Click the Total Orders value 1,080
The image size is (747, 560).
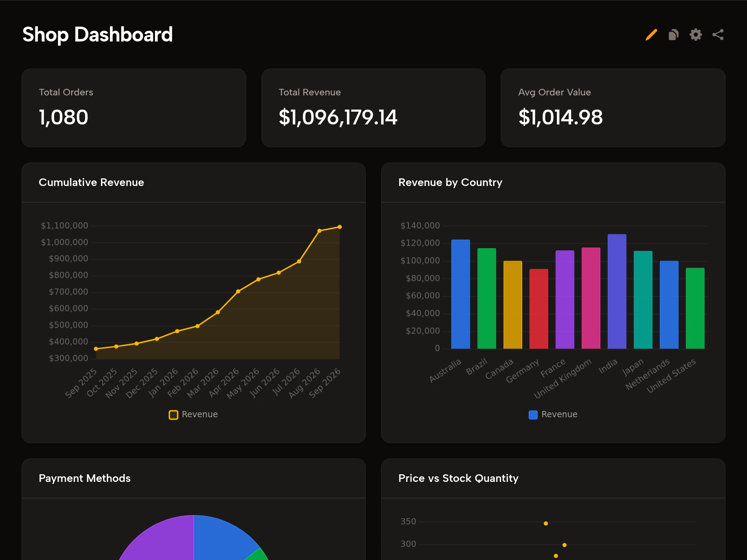point(64,117)
